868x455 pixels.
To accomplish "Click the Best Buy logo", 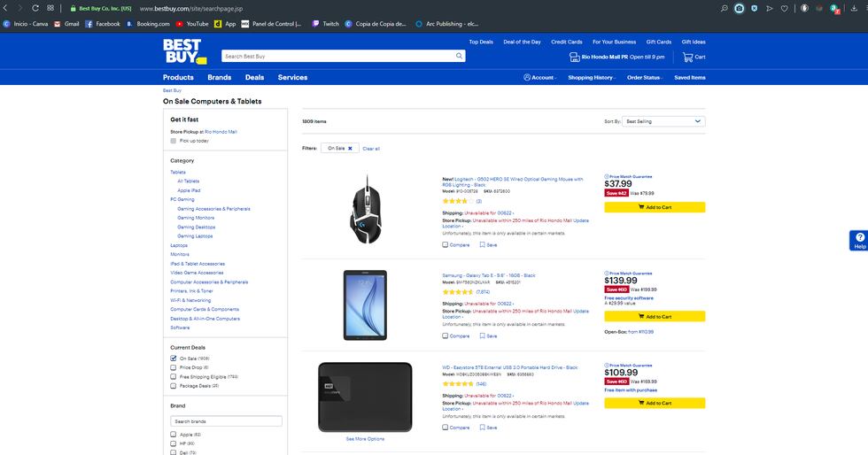I will click(183, 51).
